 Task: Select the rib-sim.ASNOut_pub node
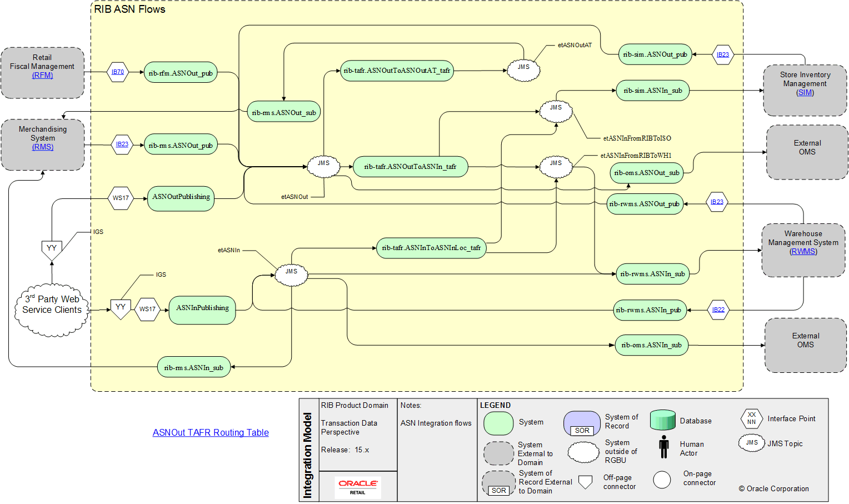(655, 54)
